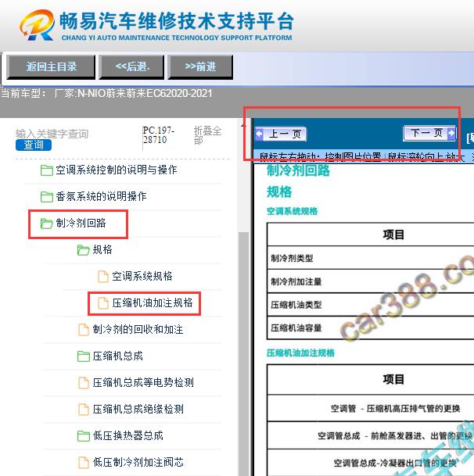Open 压缩机总成绝缘检测 document

click(138, 410)
